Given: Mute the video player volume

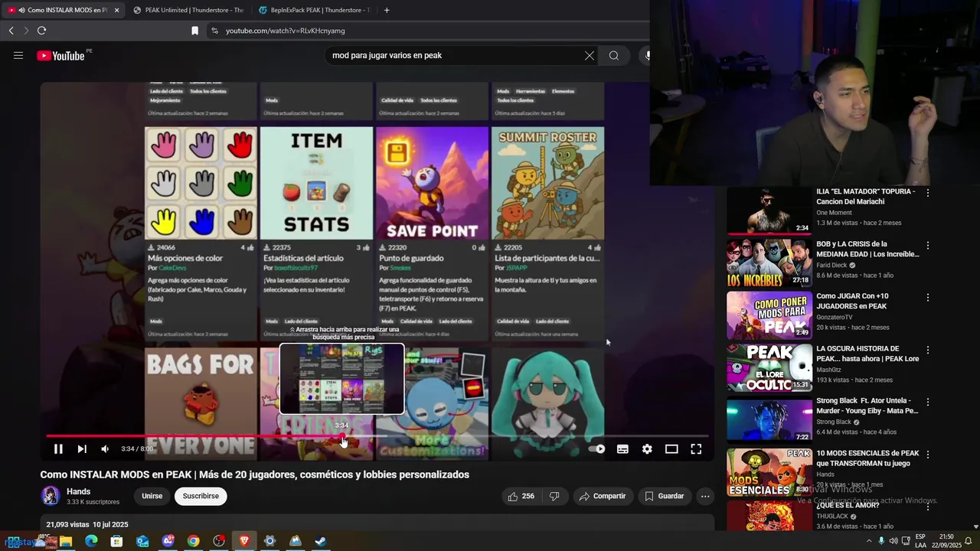Looking at the screenshot, I should coord(105,449).
